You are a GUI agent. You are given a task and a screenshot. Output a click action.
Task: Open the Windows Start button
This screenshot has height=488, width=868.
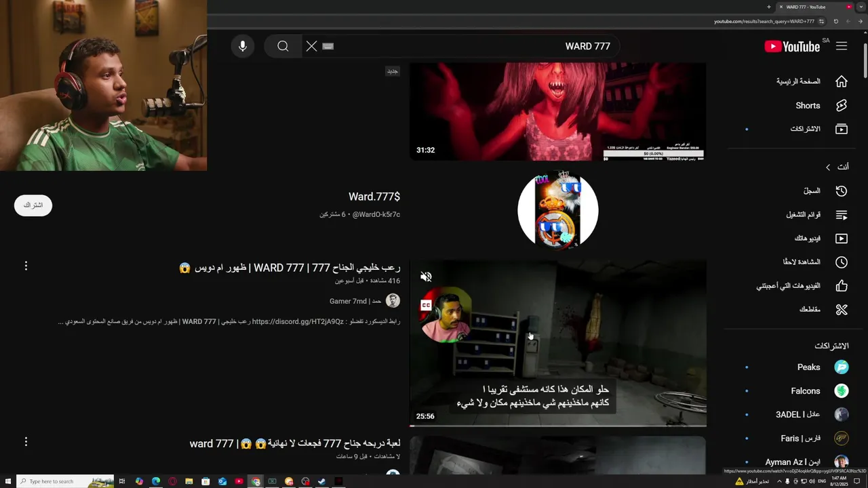click(x=7, y=481)
